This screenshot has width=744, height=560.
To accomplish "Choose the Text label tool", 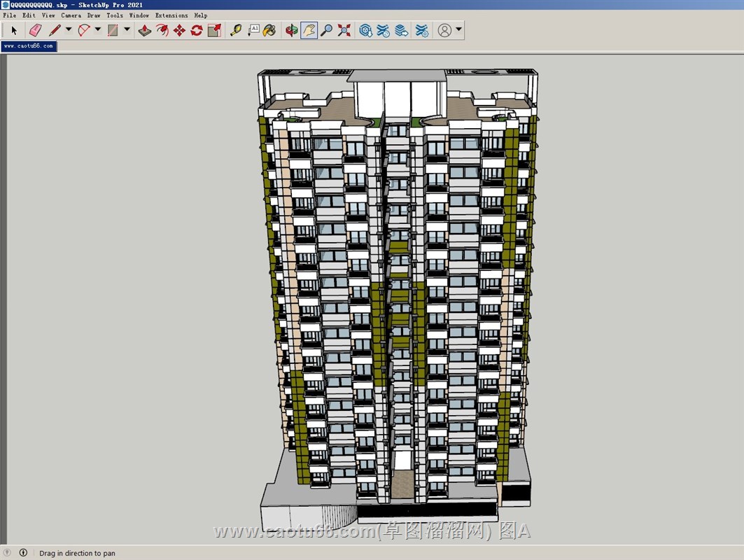I will pos(254,30).
